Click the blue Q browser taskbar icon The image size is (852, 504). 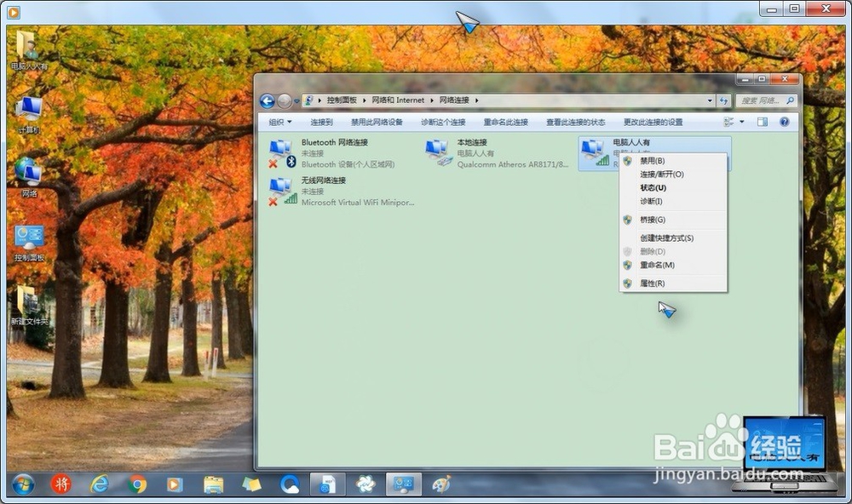pyautogui.click(x=290, y=484)
